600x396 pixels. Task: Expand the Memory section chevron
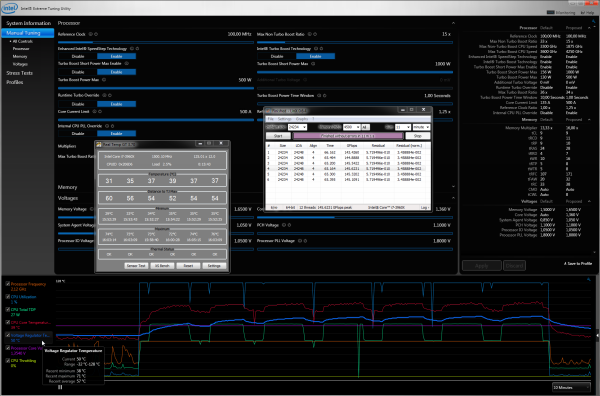453,187
